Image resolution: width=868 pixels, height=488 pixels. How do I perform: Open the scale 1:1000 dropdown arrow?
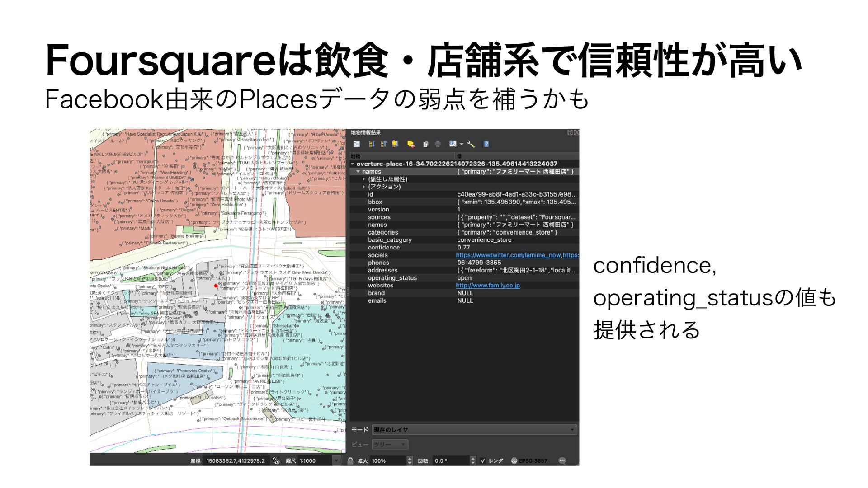[336, 460]
